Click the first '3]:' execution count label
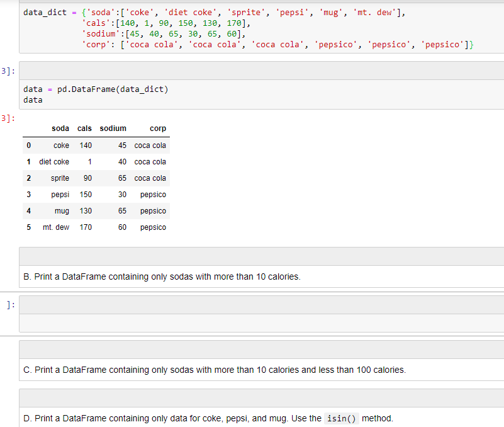Screen dimensions: 504x427 pyautogui.click(x=6, y=70)
